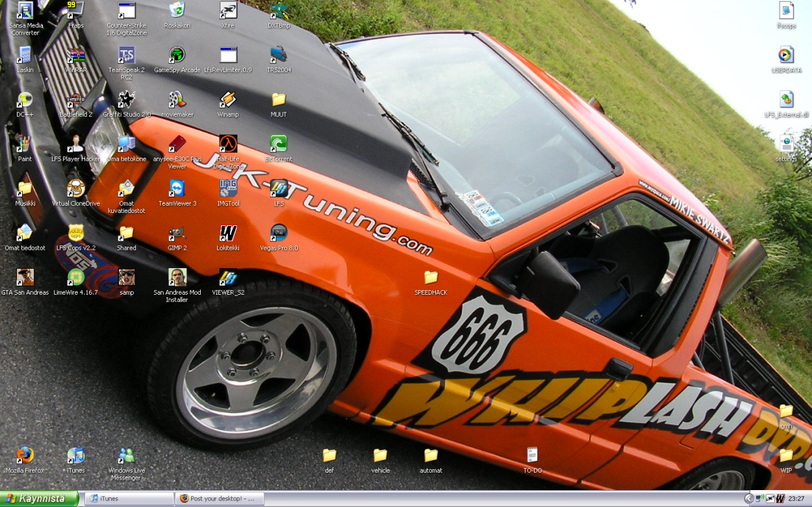This screenshot has height=507, width=812.
Task: Open Windows Live Messenger icon
Action: coord(127,456)
